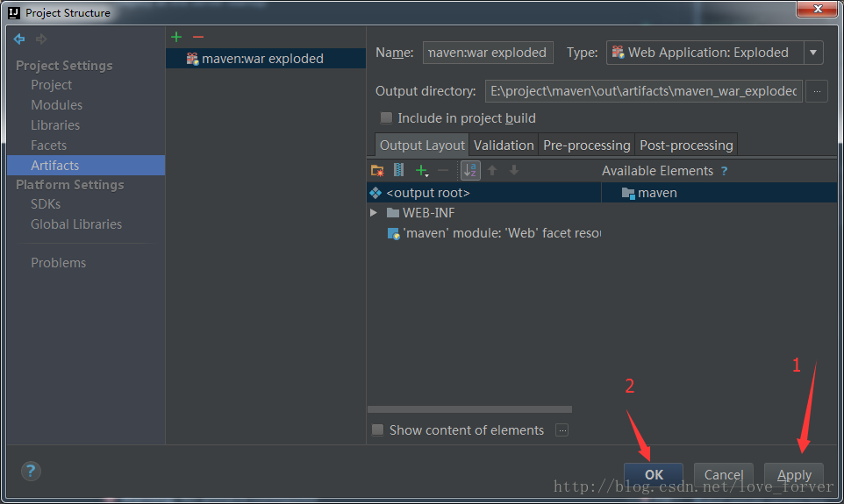Screen dimensions: 844x504
Task: Select the WEB-INF folder row
Action: (484, 213)
